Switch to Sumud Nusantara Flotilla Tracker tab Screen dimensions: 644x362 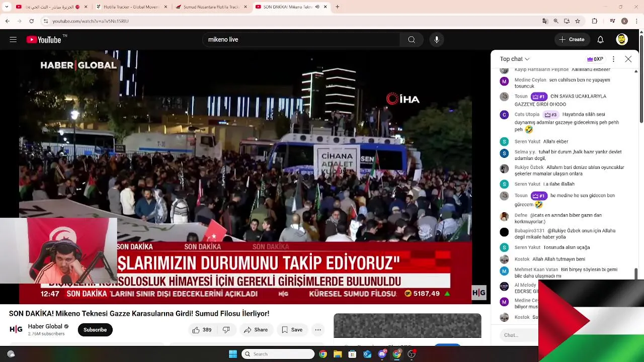click(x=211, y=7)
